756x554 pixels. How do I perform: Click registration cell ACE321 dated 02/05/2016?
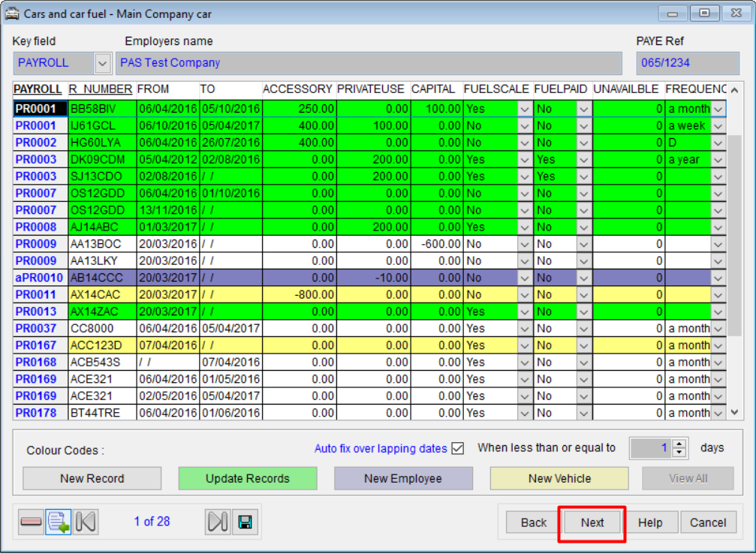coord(102,396)
